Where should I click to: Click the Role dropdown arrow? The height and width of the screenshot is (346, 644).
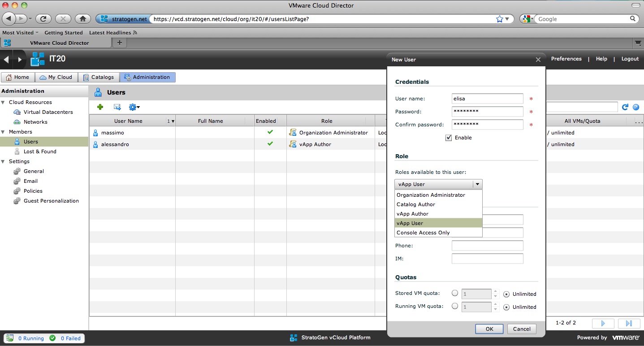click(478, 184)
